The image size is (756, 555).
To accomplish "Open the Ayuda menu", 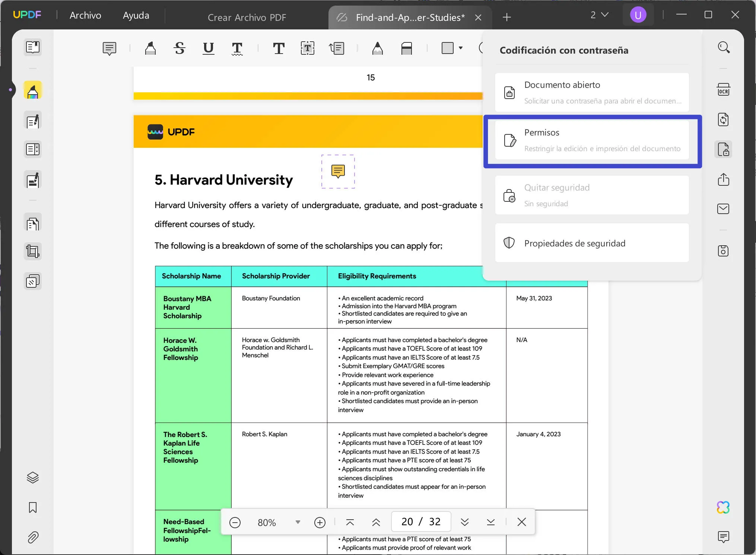I will [x=136, y=15].
